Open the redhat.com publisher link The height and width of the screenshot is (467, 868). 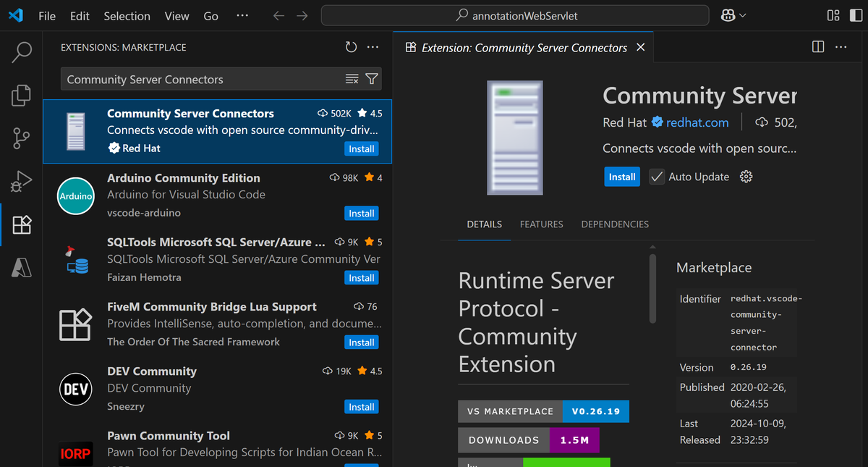[697, 122]
